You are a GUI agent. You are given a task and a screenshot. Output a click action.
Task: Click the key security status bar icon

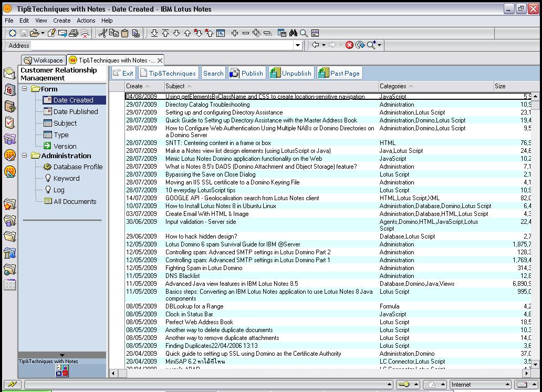(404, 385)
